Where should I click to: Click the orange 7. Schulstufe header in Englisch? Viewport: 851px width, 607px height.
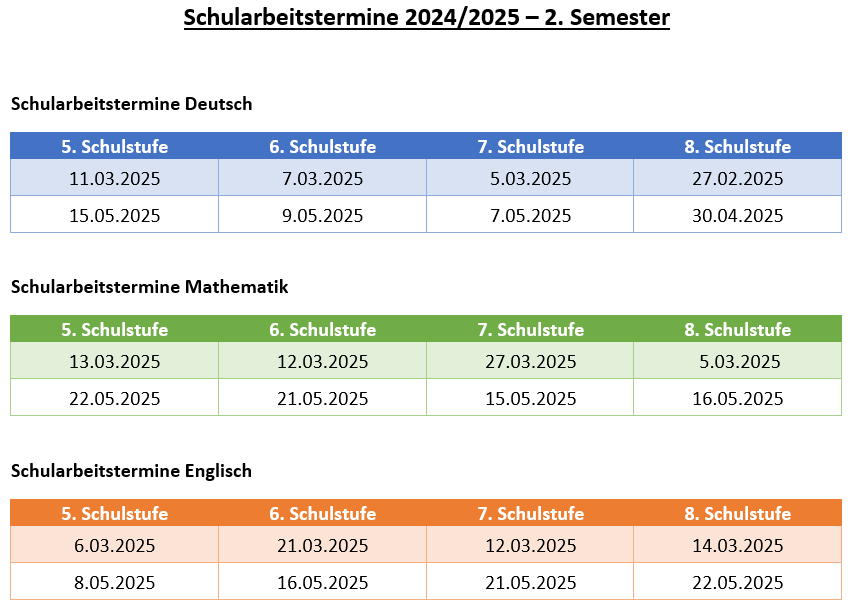point(530,514)
